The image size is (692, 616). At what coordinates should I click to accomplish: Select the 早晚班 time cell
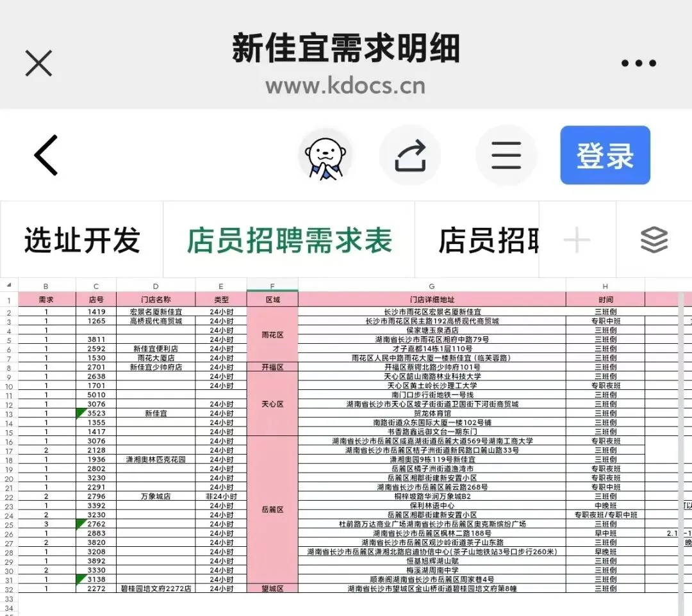(605, 551)
